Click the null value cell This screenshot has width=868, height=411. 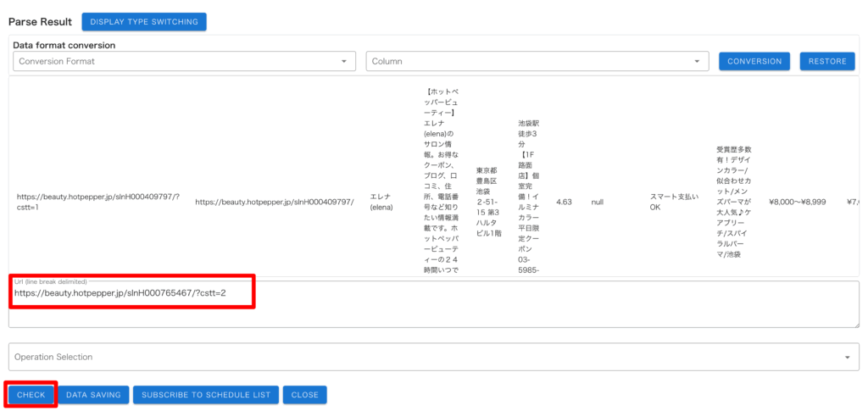click(x=598, y=202)
